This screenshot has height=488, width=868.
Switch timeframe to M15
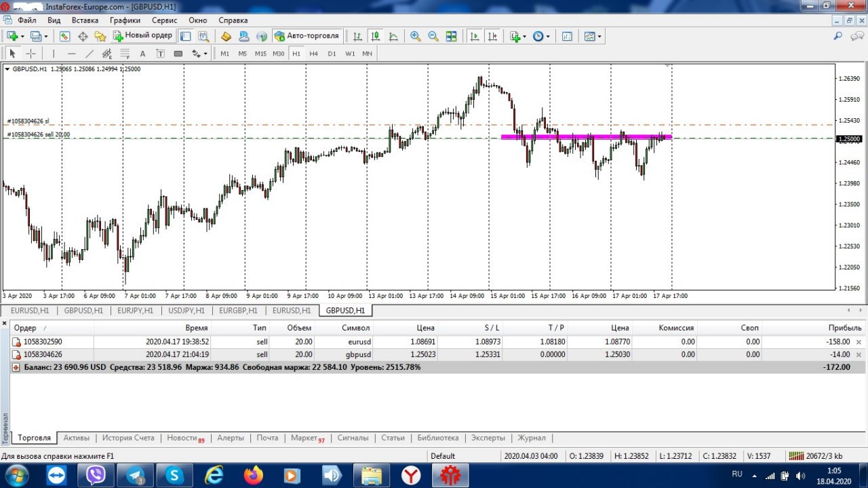point(260,54)
